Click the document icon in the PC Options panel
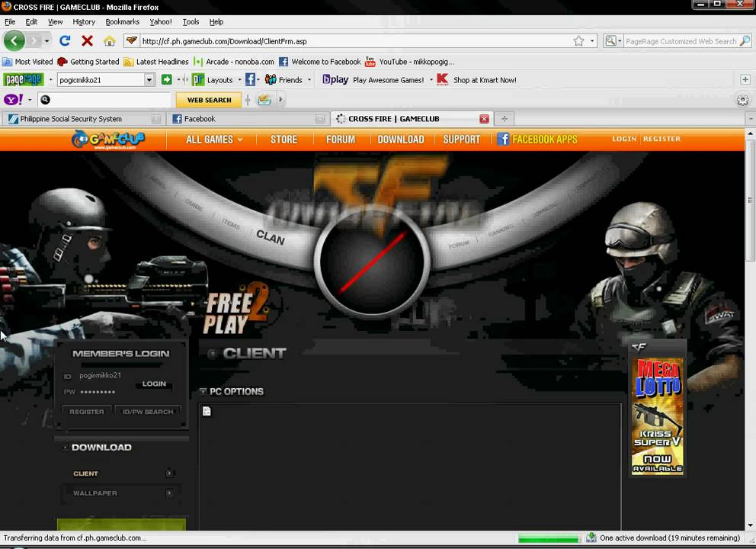 point(207,411)
